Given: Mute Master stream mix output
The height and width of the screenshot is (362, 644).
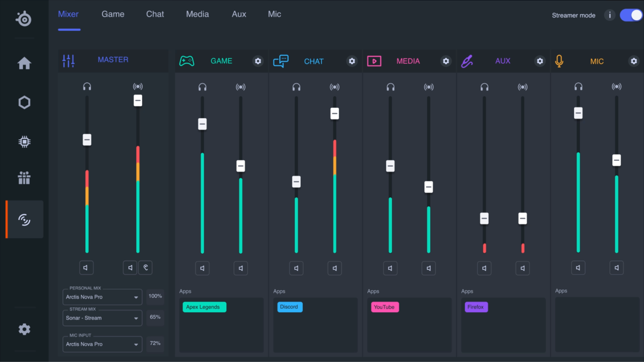Looking at the screenshot, I should pyautogui.click(x=130, y=268).
